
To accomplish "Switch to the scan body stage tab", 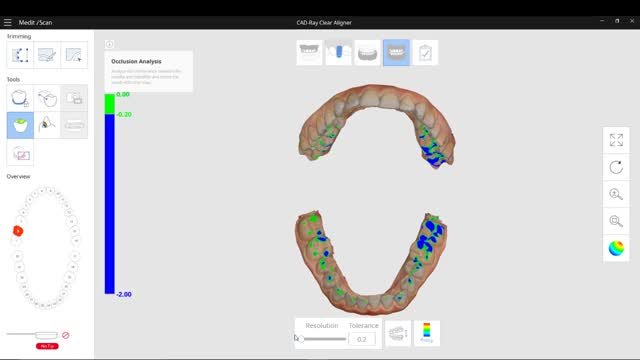I will (338, 53).
